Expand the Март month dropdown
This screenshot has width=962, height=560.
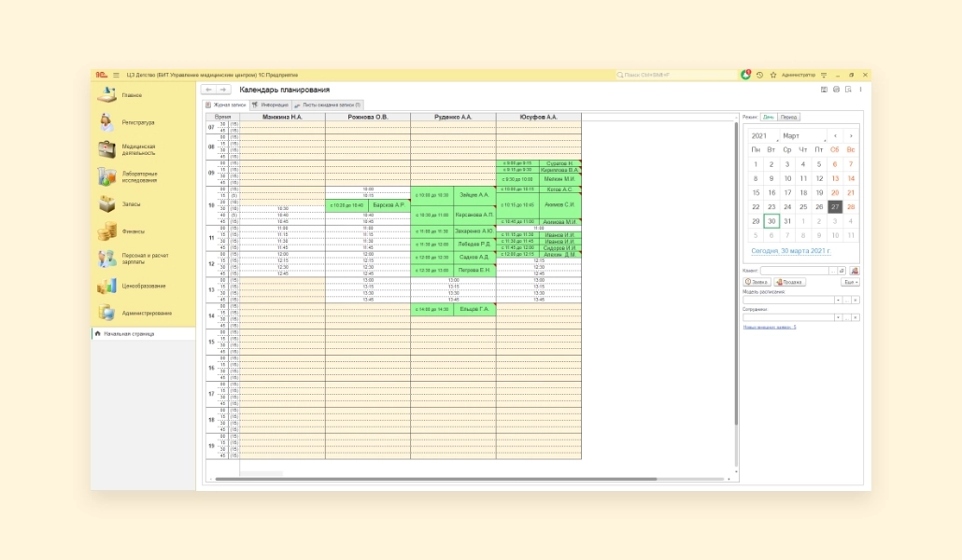pyautogui.click(x=804, y=136)
